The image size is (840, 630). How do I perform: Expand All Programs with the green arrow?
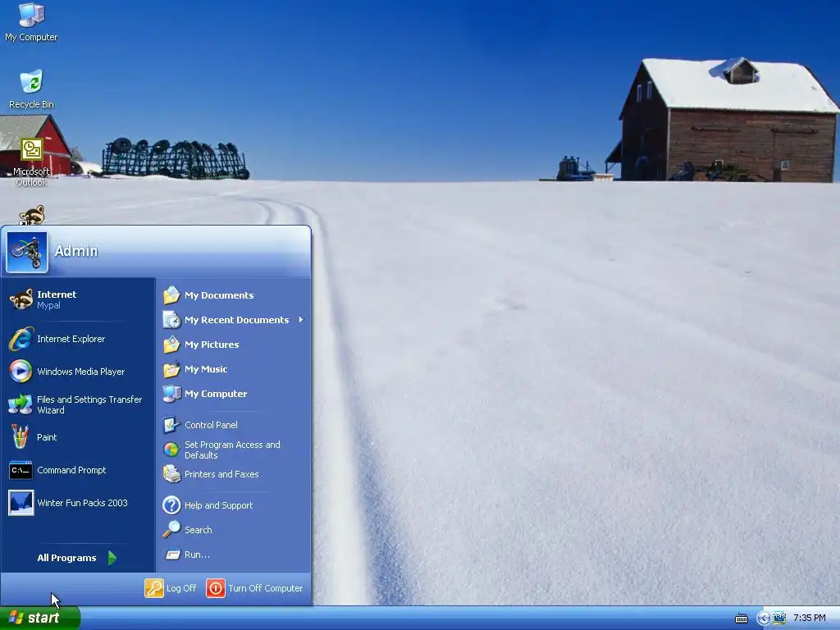[112, 558]
